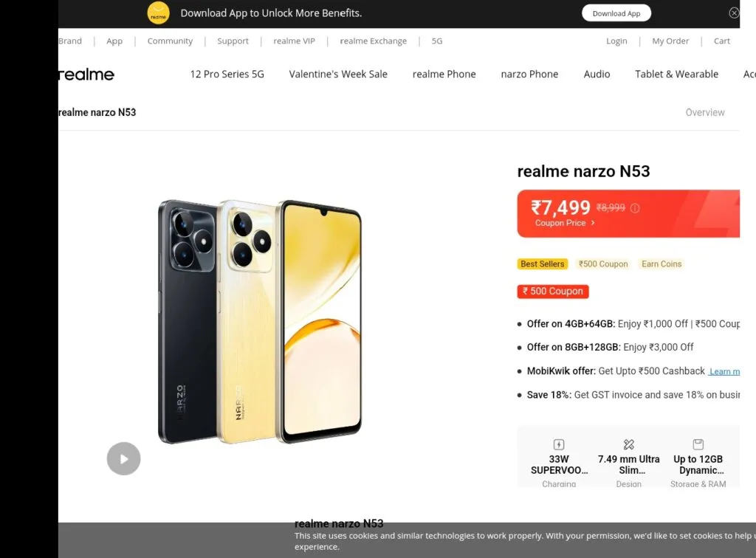Click the price info icon beside ₹8,999
Screen dimensions: 756x558
635,208
